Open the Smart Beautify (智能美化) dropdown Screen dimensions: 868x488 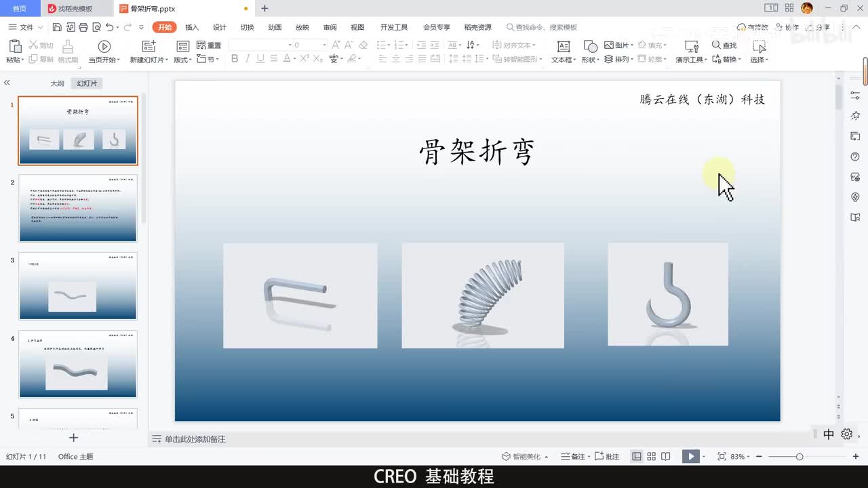pyautogui.click(x=525, y=457)
